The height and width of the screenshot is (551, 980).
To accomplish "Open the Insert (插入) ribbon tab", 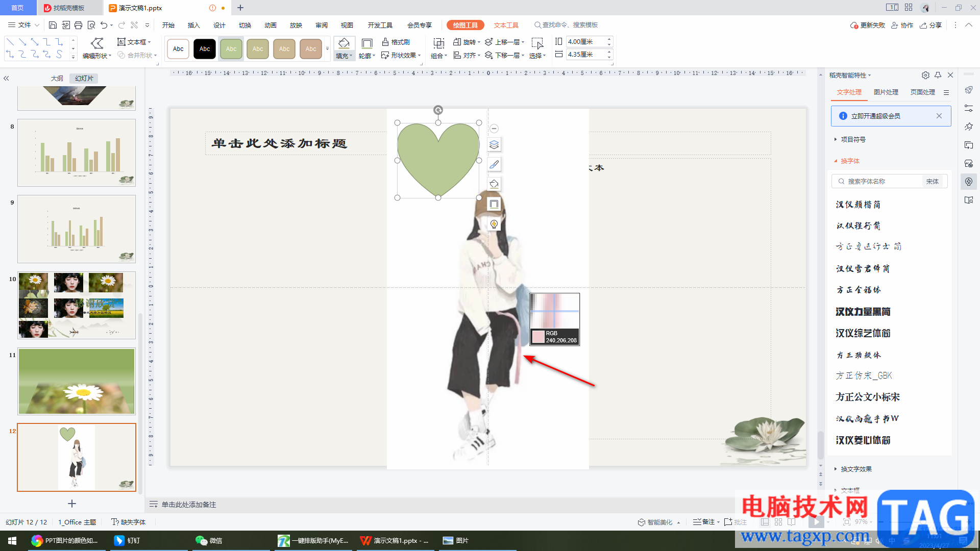I will point(193,25).
